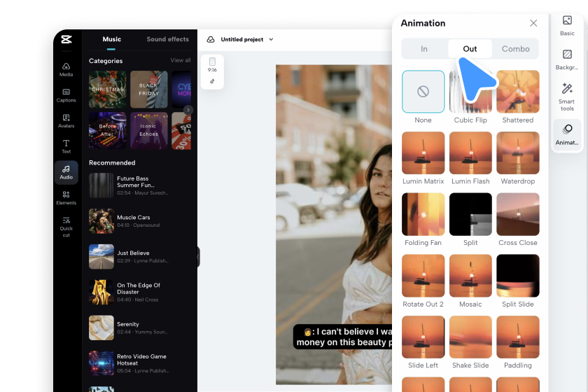Select On The Edge Of Disaster track
Viewport: 588px width, 392px height.
[x=139, y=292]
